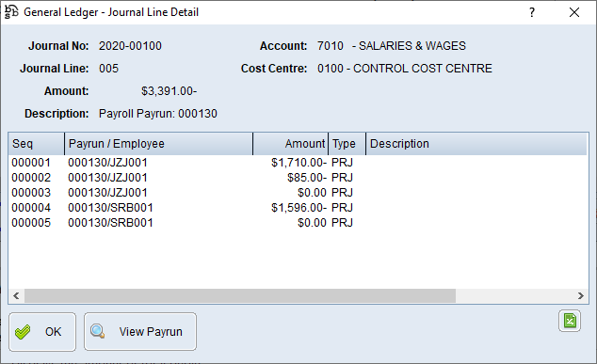
Task: Click the right scroll arrow
Action: pos(581,295)
